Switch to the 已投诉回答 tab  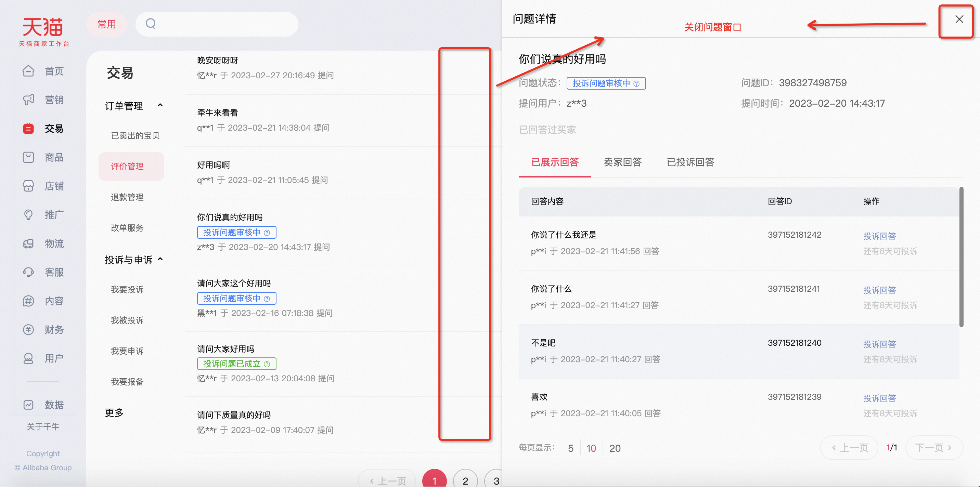[x=691, y=162]
